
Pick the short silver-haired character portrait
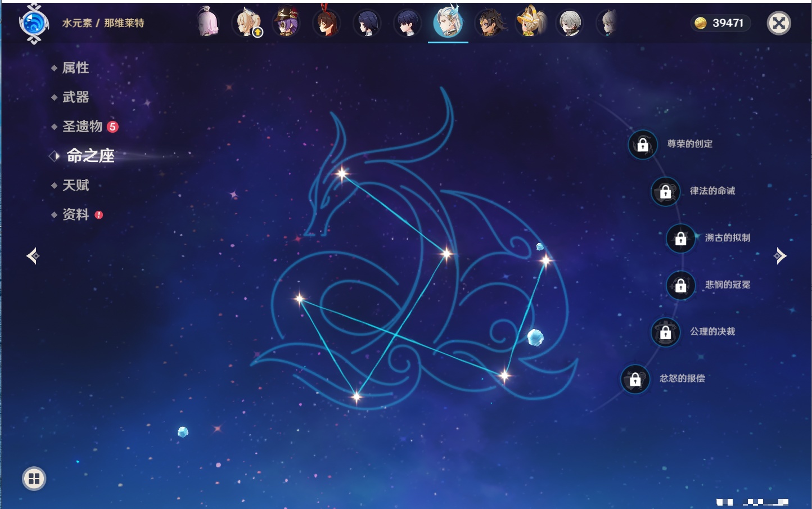570,22
